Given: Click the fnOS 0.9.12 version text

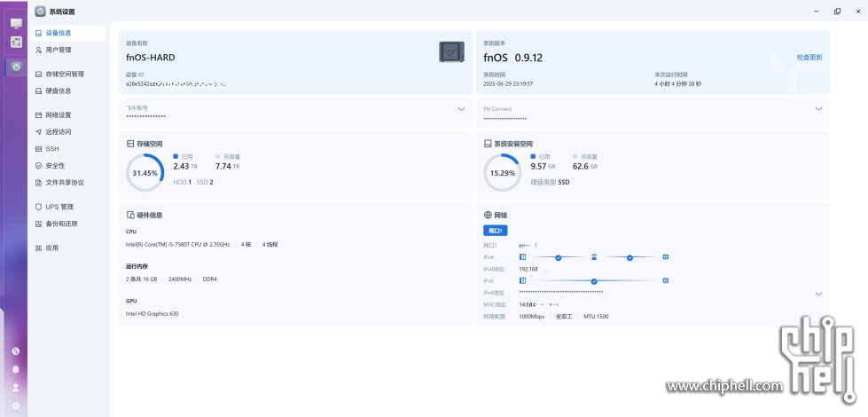Looking at the screenshot, I should [513, 57].
